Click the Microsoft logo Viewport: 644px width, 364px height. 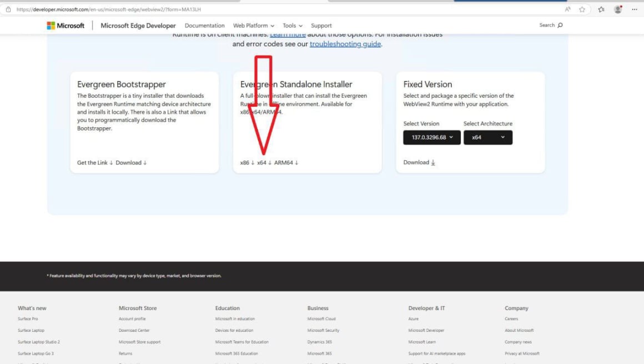(x=66, y=26)
